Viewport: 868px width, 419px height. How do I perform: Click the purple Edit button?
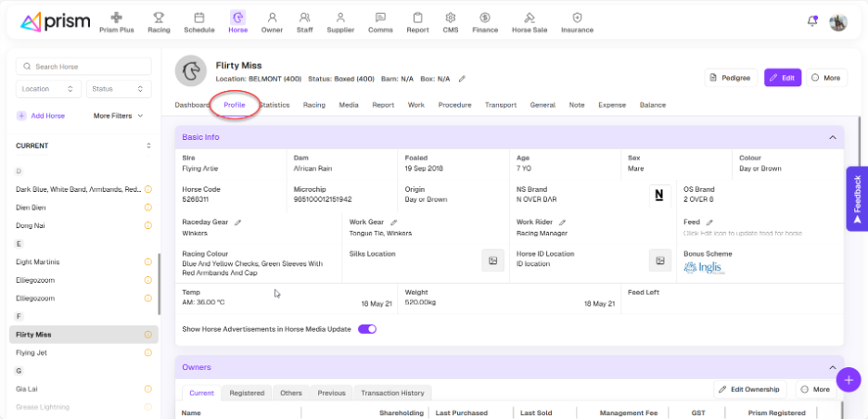782,78
